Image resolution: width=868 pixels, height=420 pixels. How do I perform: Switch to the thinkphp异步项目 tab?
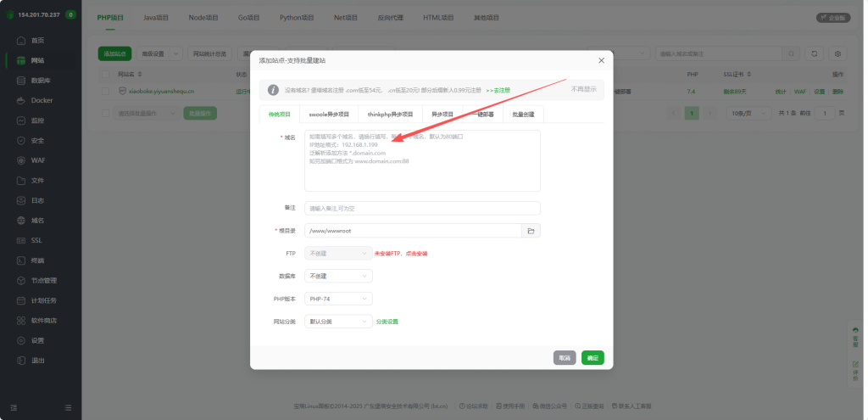point(390,114)
